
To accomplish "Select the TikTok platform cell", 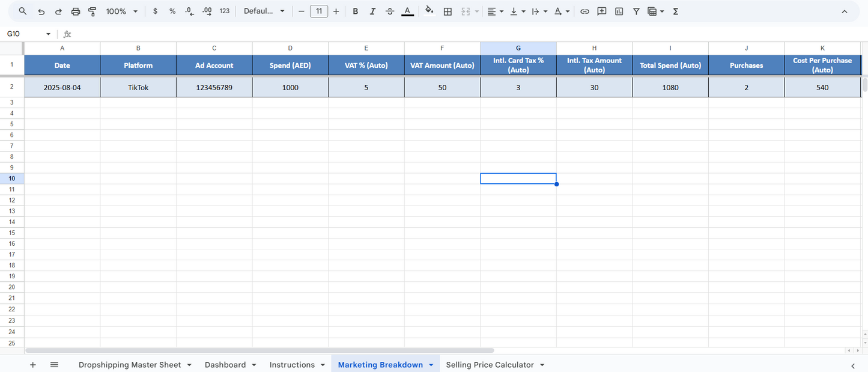I will [138, 88].
